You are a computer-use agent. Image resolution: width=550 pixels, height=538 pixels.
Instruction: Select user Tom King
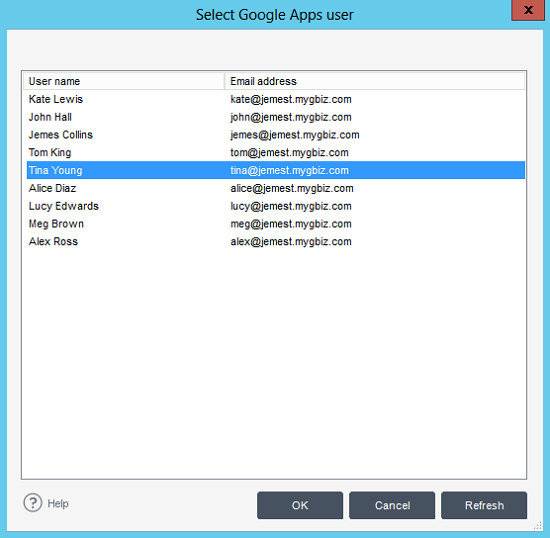(x=50, y=153)
